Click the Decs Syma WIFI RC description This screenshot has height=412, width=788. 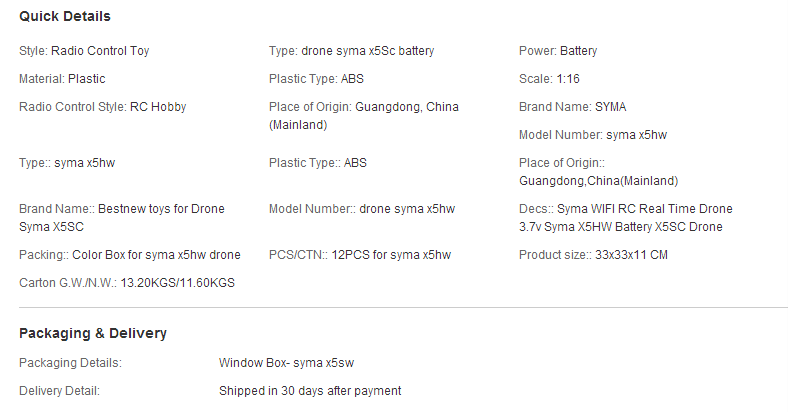(x=626, y=218)
